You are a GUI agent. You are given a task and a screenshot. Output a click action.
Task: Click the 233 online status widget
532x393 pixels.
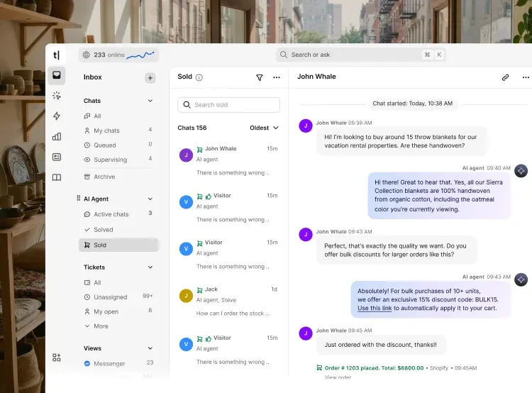tap(118, 55)
